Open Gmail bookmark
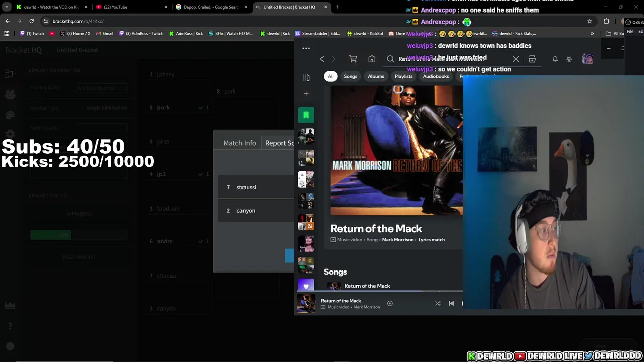This screenshot has width=644, height=362. click(104, 34)
